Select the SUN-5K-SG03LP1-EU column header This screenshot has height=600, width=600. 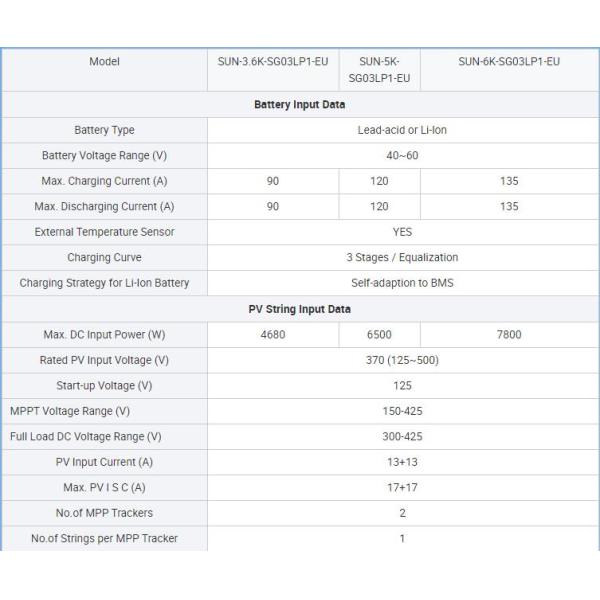point(379,69)
